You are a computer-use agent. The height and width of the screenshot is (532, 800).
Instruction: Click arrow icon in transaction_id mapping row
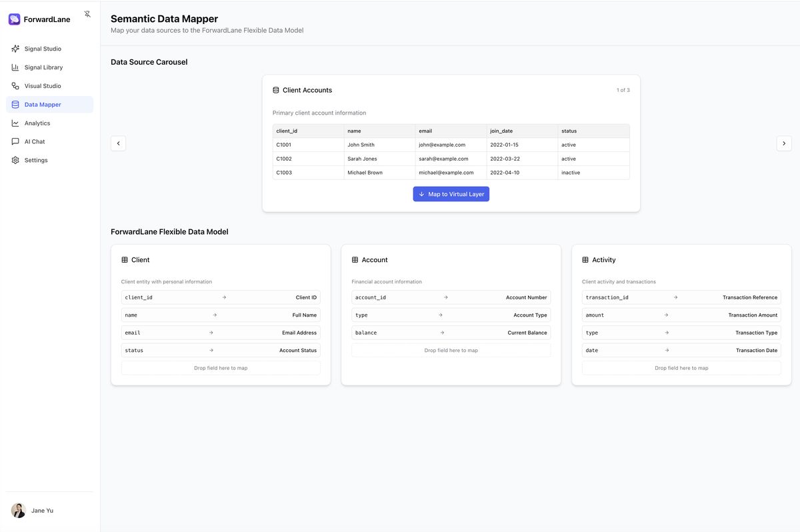[x=675, y=297]
